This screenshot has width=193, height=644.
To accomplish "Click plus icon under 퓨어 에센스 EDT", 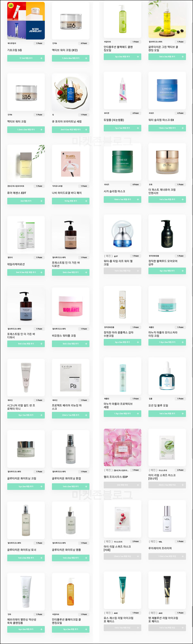I will tap(41, 201).
